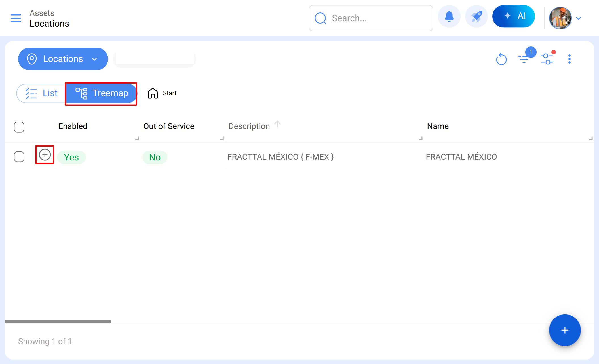Click the AI assistant button

[514, 16]
